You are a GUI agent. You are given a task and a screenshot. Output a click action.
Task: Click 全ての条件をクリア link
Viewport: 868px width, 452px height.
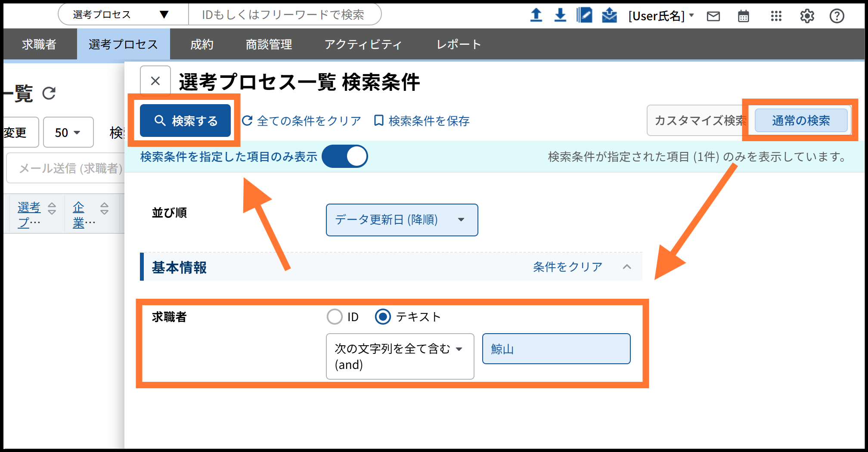(x=301, y=121)
